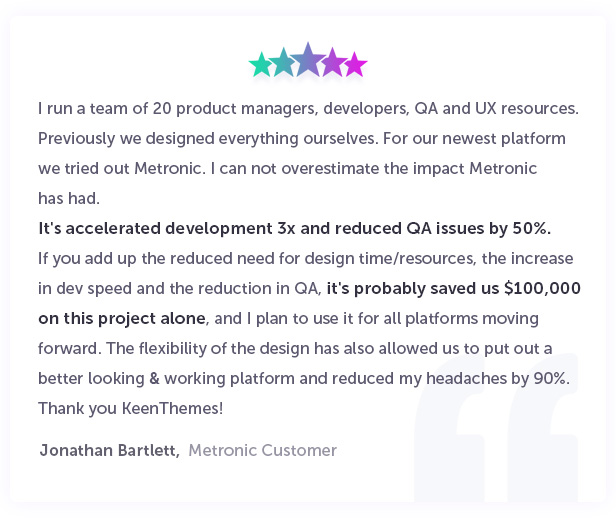
Task: Click the name Jonathan Bartlett
Action: [110, 450]
